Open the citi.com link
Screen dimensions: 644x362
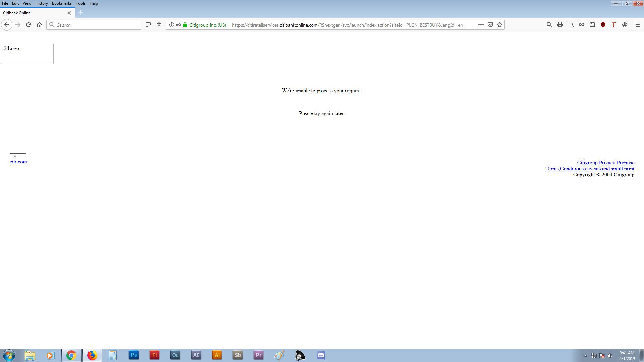pyautogui.click(x=18, y=162)
